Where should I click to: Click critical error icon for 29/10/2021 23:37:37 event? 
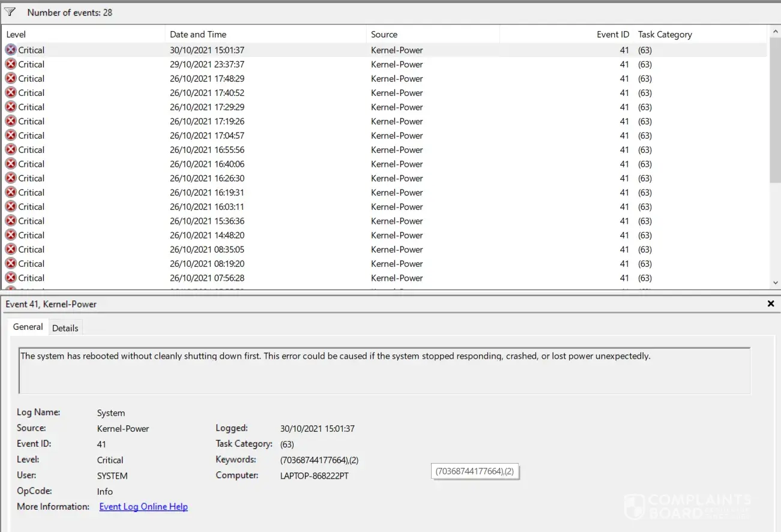[x=11, y=64]
